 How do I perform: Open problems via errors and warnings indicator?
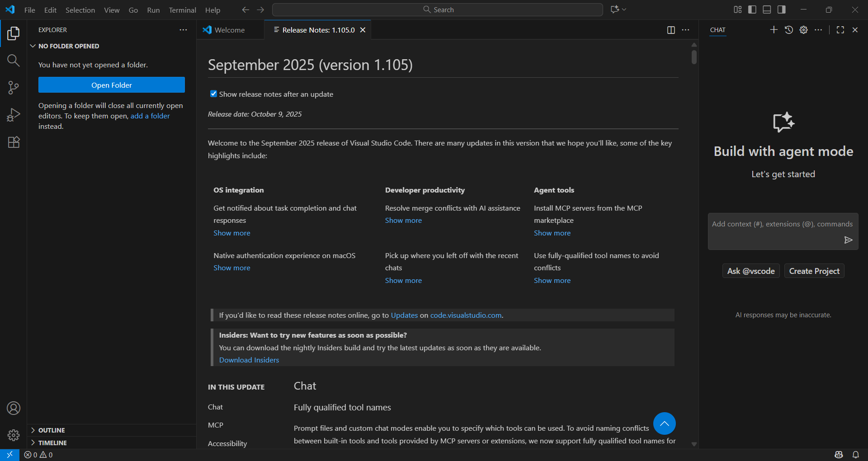click(38, 455)
